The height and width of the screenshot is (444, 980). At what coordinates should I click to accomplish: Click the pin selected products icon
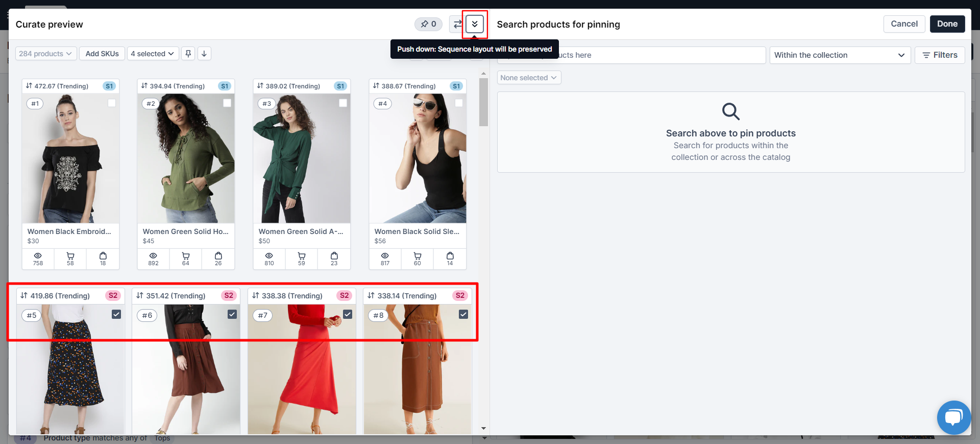188,54
